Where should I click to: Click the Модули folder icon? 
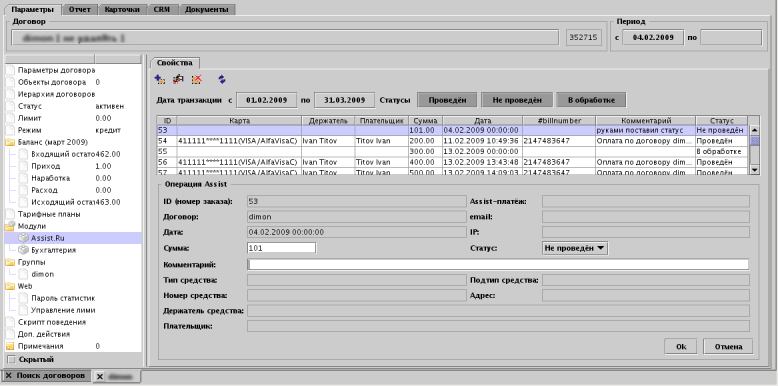coord(10,226)
